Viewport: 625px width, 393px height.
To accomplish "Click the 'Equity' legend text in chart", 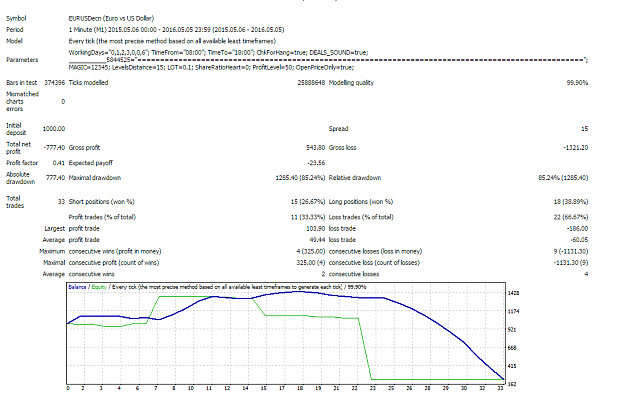I will [x=99, y=287].
